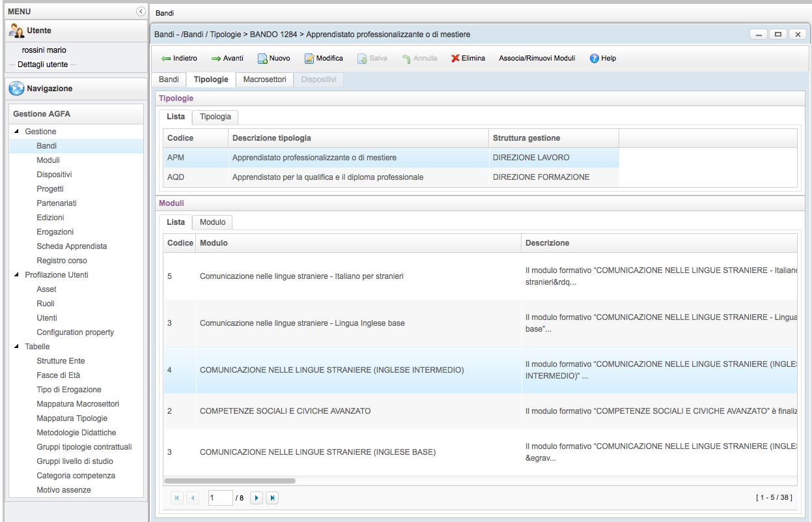Open the Modulo tab in Moduli panel

(x=212, y=222)
